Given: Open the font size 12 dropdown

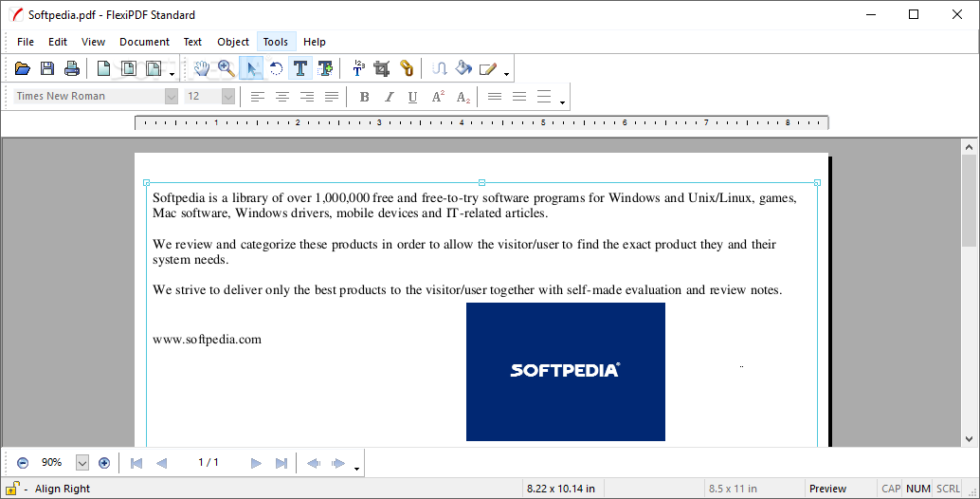Looking at the screenshot, I should (228, 97).
